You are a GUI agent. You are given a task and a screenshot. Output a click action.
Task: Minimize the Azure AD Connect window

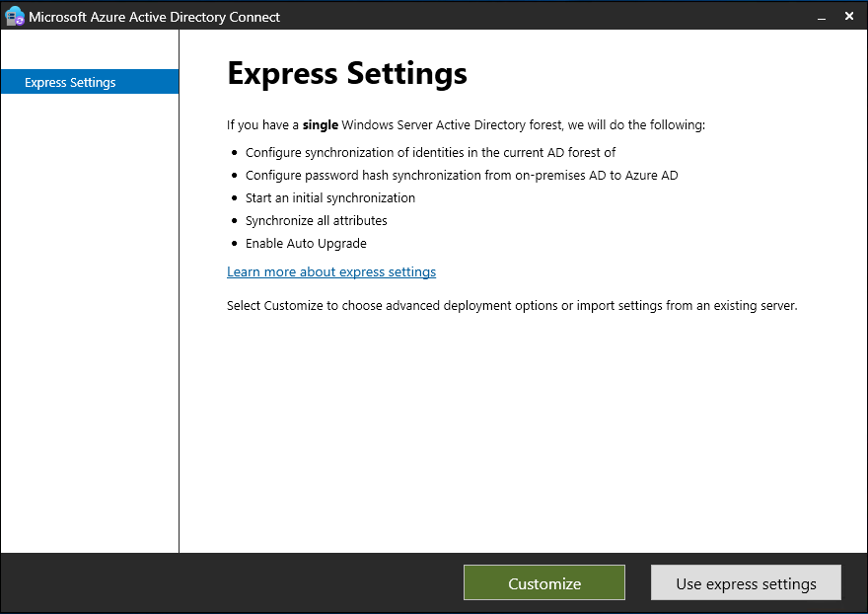tap(822, 17)
